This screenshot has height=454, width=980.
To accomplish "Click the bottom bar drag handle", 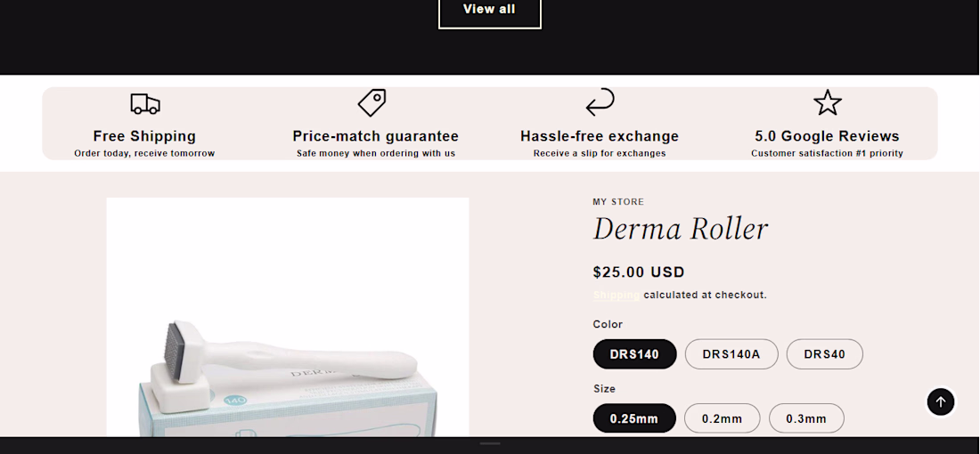I will coord(490,443).
